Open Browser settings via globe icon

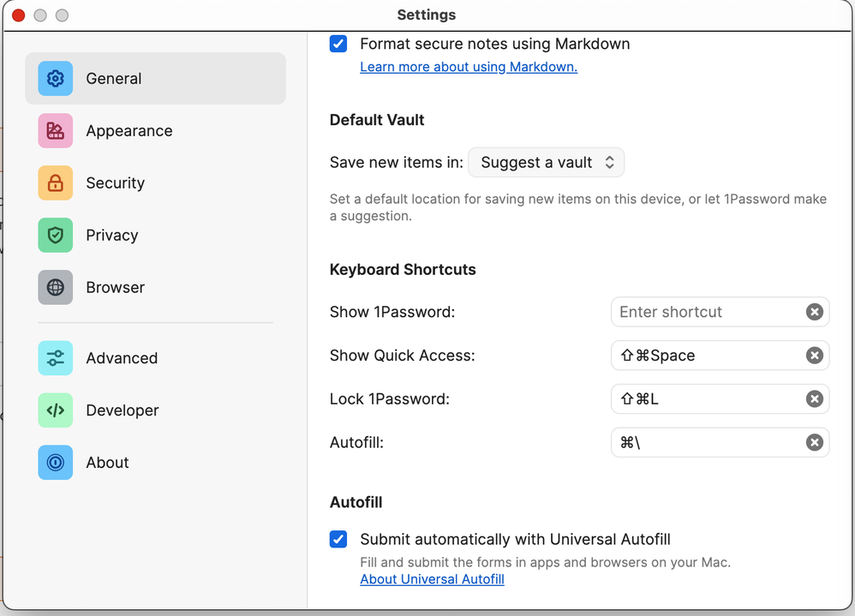[x=56, y=288]
